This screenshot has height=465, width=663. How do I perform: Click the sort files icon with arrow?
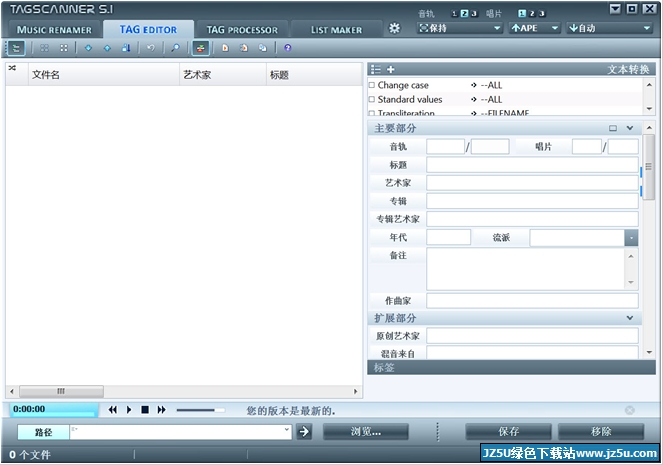pyautogui.click(x=126, y=48)
